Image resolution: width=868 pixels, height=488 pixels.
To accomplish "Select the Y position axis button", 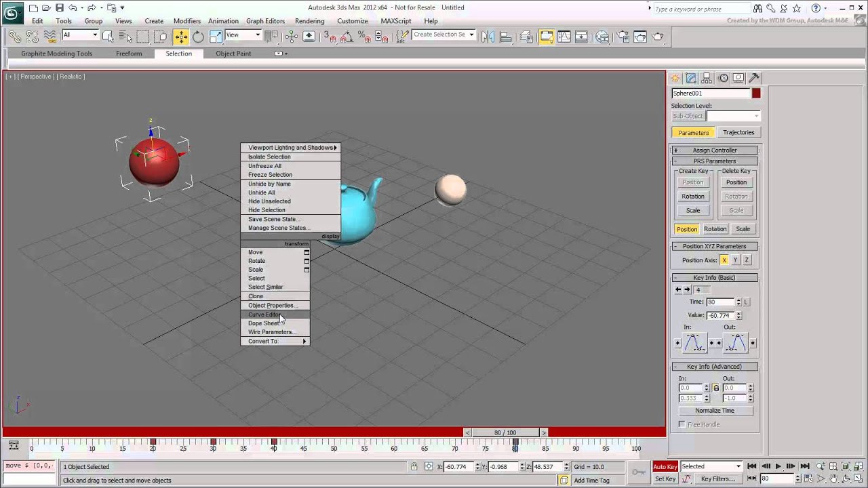I will point(735,260).
